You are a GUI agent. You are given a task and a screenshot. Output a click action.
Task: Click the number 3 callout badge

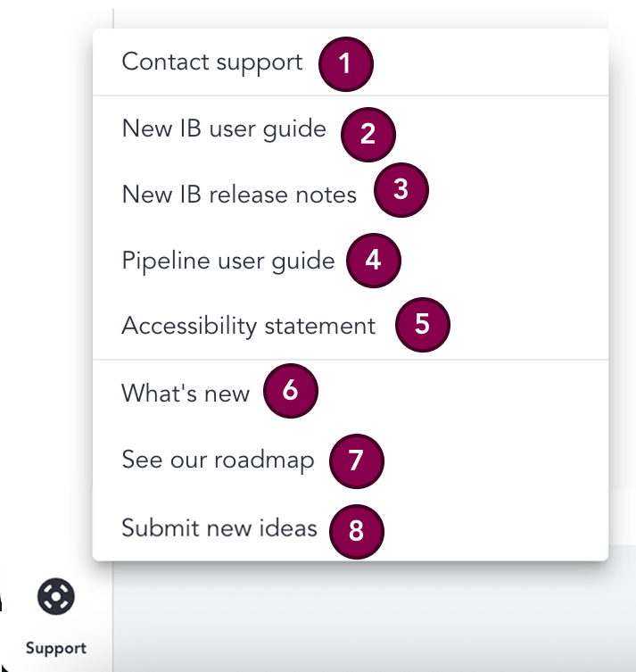401,189
